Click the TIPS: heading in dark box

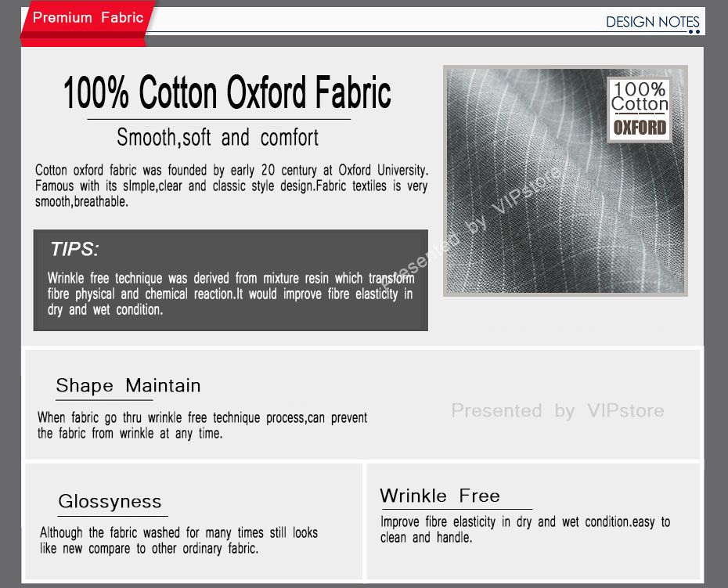click(x=74, y=249)
